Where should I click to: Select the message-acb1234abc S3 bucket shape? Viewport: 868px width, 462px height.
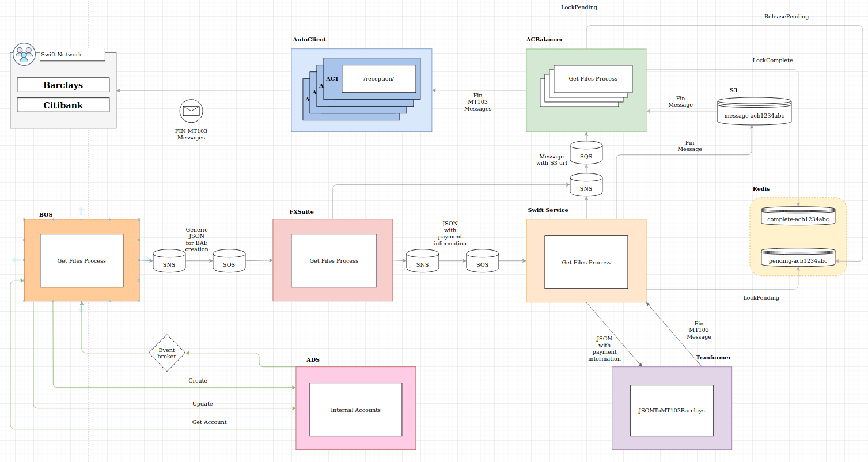pos(754,111)
